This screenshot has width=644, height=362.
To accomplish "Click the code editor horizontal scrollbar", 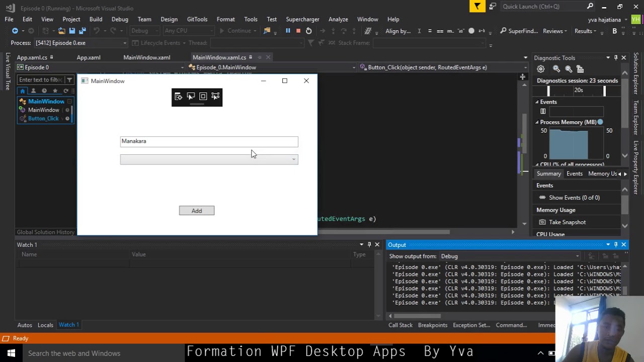I will tap(384, 232).
